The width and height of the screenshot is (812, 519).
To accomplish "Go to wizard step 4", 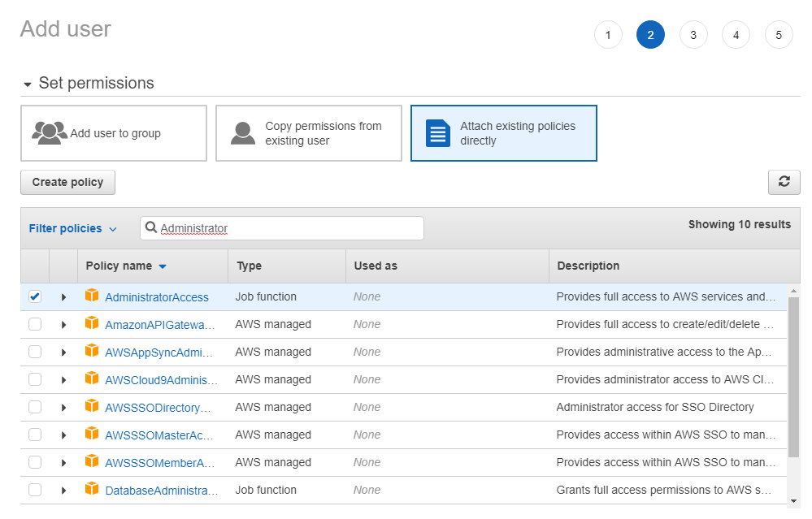I will coord(736,35).
